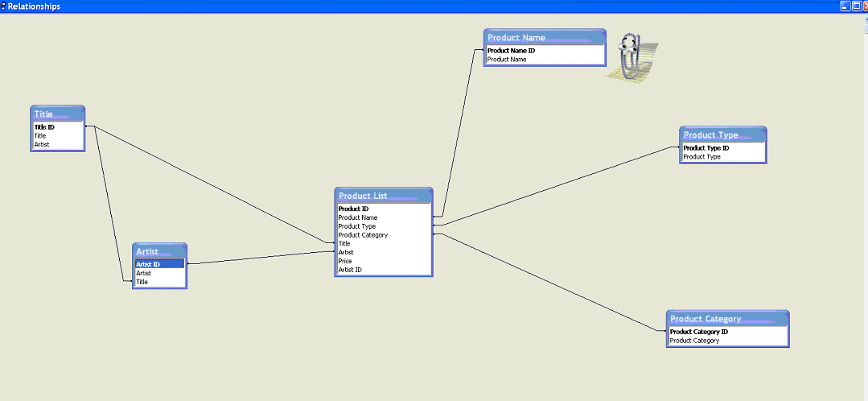Select highlighted Artist ID in Artist table
868x401 pixels.
[159, 264]
